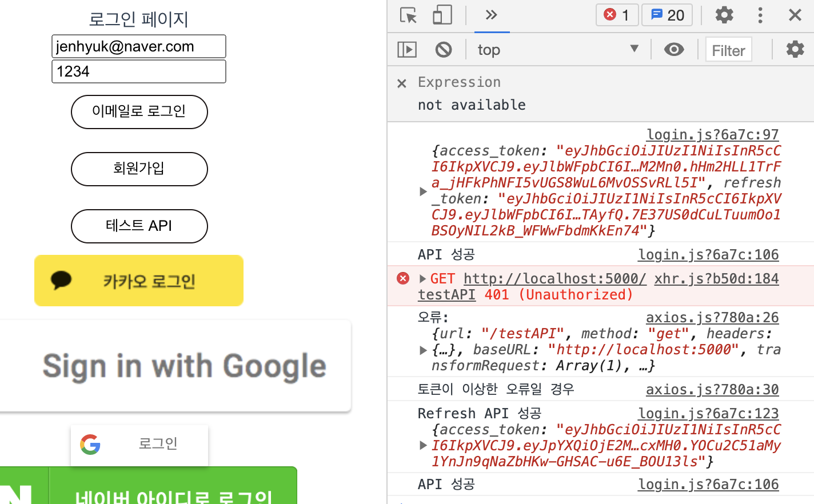Click the red error count badge
The width and height of the screenshot is (814, 504).
click(617, 15)
